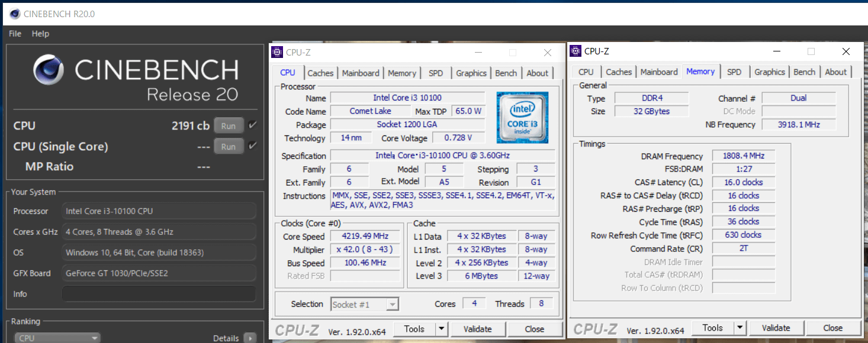The image size is (868, 343).
Task: Click Core Speed value 4219.49 MHz
Action: pos(365,236)
